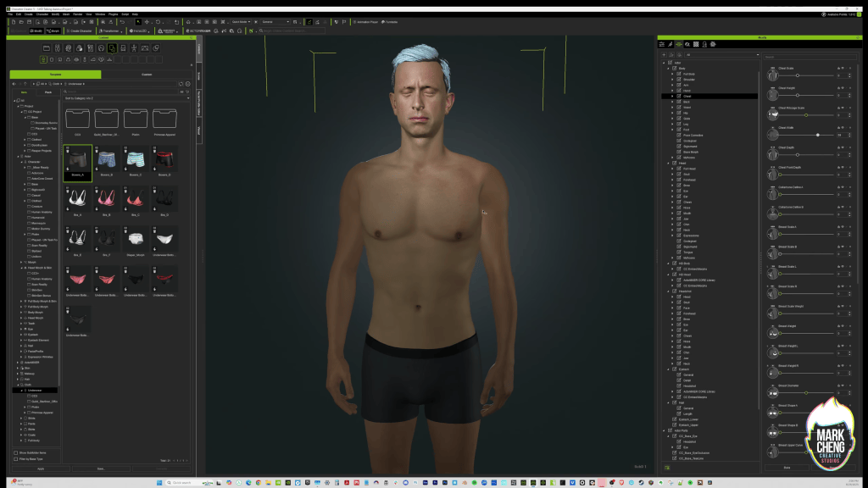Expand the Leg node in morph tree
The width and height of the screenshot is (868, 488).
pyautogui.click(x=672, y=124)
